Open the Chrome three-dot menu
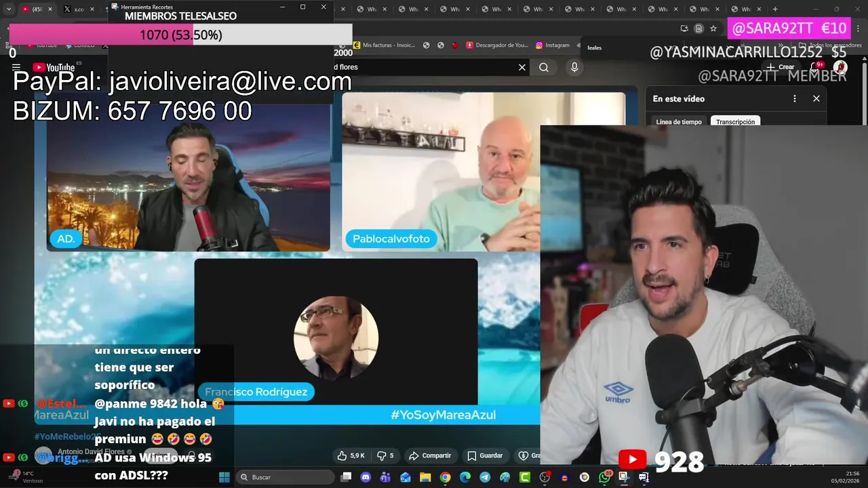This screenshot has width=868, height=488. point(857,28)
